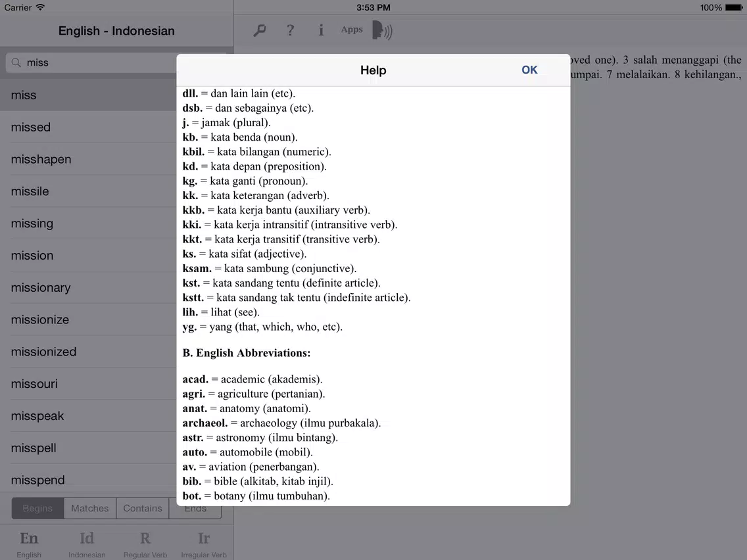The height and width of the screenshot is (560, 747).
Task: Tap the "kki." intransitive verb line
Action: (289, 225)
